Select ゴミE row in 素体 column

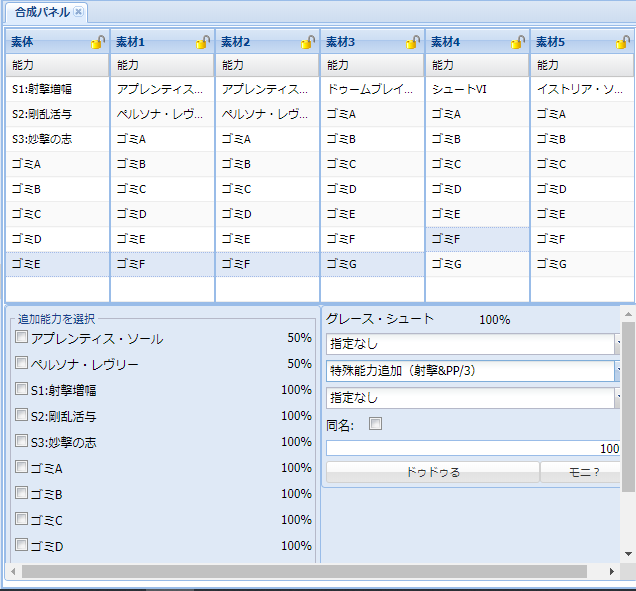57,264
